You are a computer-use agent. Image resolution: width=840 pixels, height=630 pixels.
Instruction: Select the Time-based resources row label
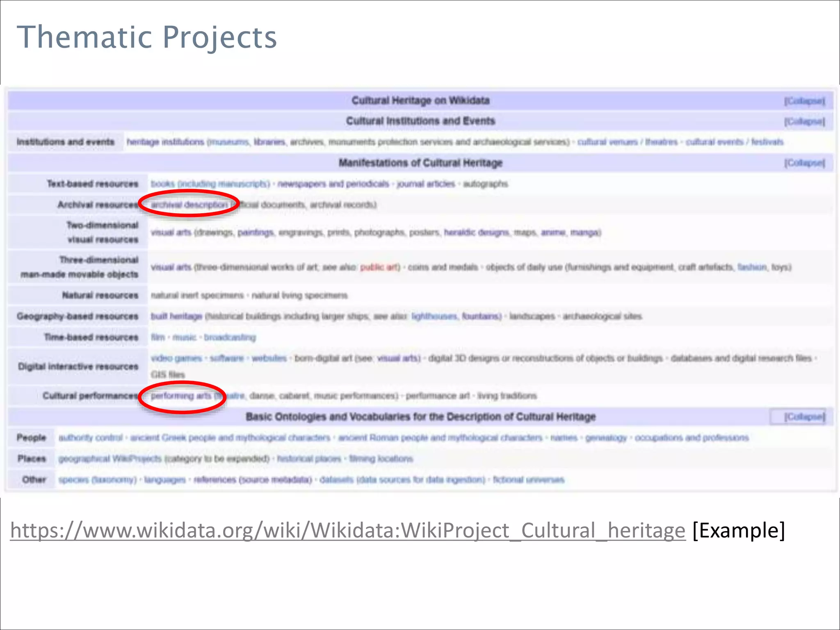91,337
